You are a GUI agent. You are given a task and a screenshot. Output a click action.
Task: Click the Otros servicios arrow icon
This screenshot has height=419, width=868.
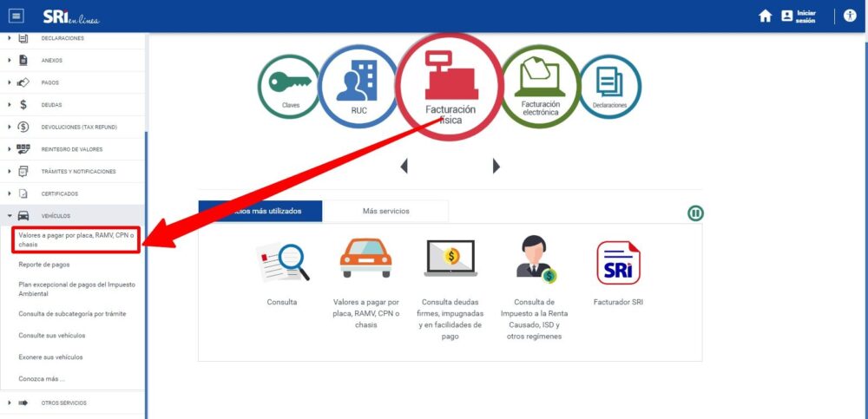(23, 403)
